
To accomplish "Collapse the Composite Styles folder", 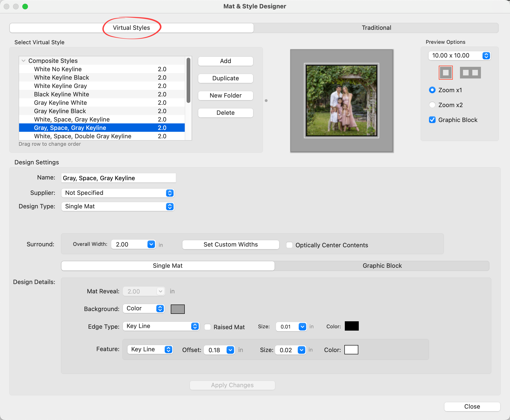I will click(x=24, y=61).
